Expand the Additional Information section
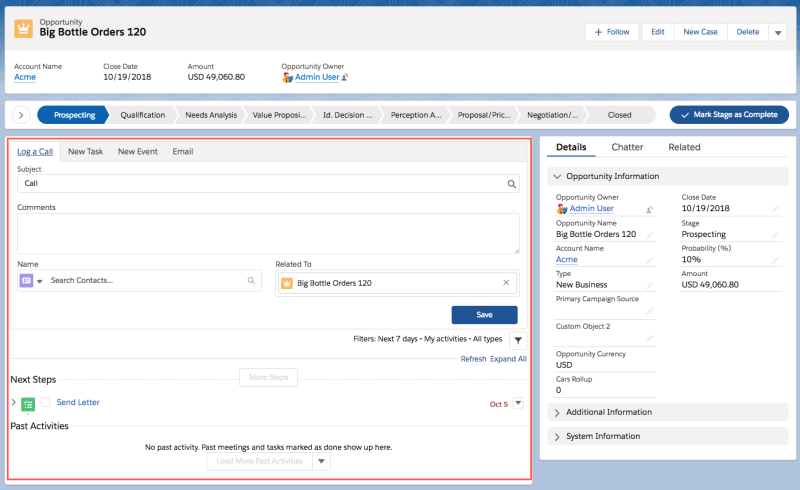800x490 pixels. pyautogui.click(x=557, y=412)
